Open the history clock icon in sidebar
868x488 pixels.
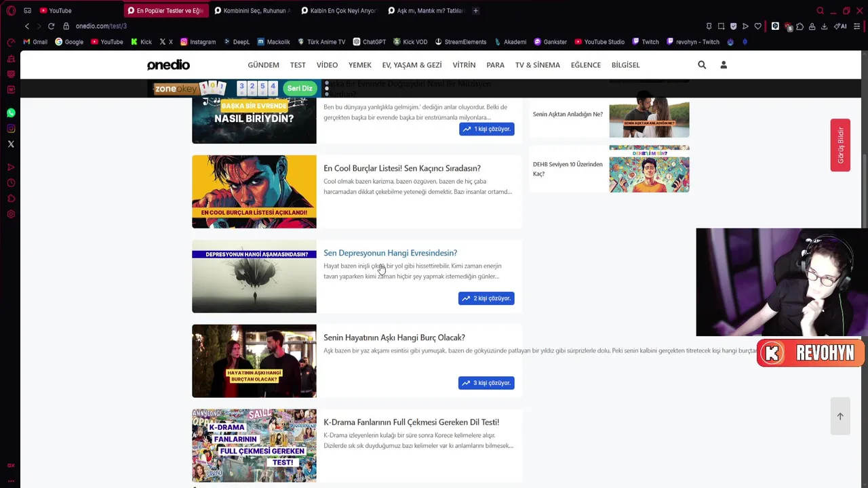11,183
